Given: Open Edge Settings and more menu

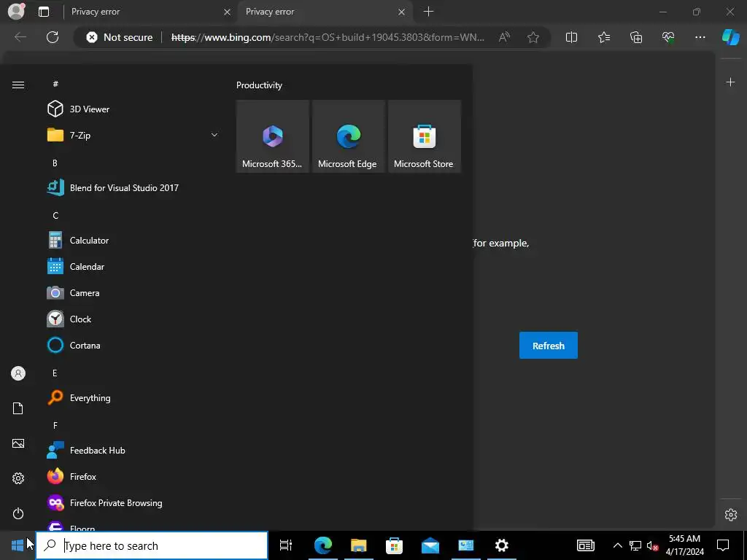Looking at the screenshot, I should click(x=700, y=37).
